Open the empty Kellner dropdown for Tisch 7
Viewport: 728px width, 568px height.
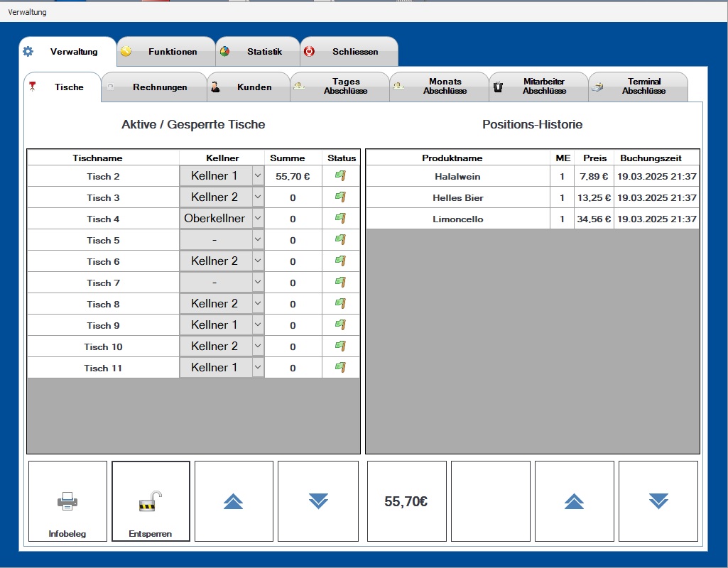click(x=258, y=283)
